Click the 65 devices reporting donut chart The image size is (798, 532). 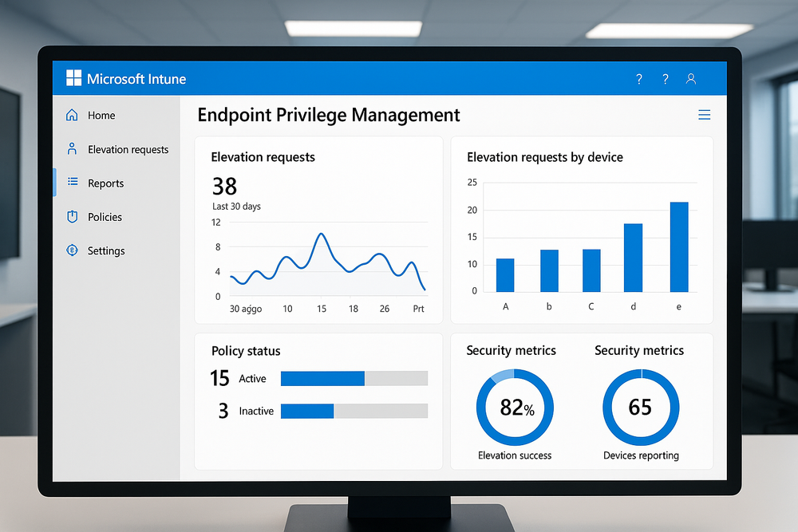(x=641, y=408)
